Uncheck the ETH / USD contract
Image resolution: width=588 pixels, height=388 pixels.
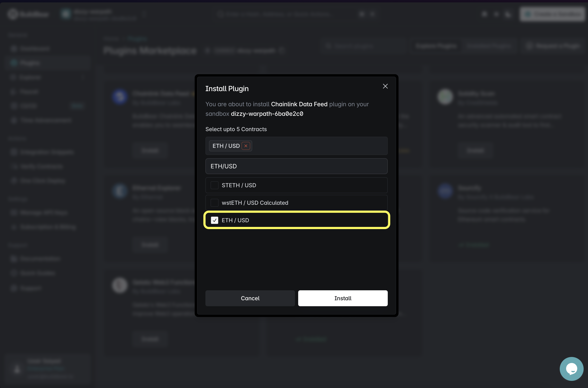[214, 220]
